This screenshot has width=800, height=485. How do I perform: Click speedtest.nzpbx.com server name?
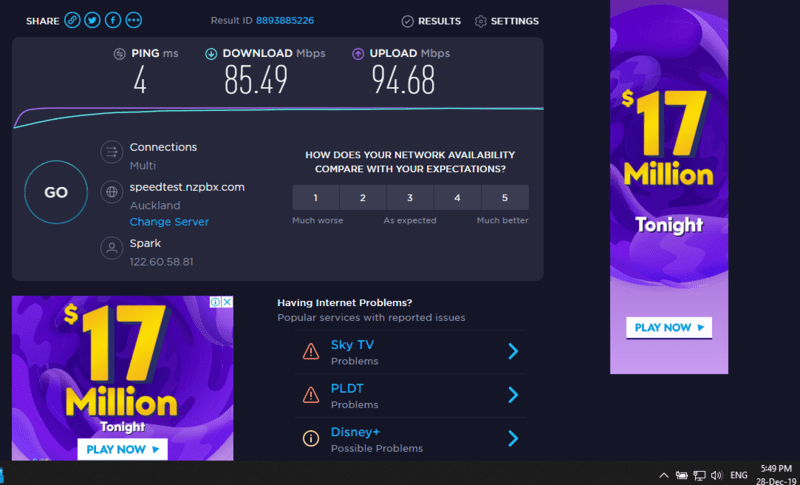coord(187,187)
